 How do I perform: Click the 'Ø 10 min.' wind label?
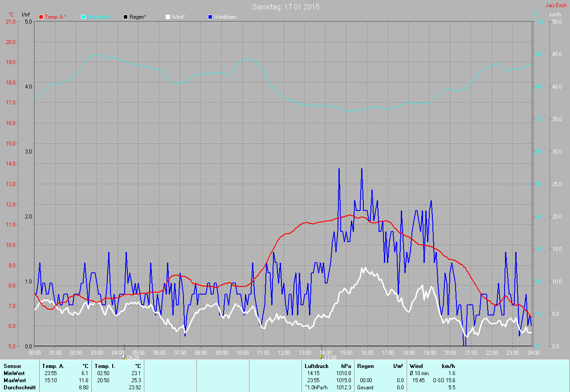pos(419,373)
